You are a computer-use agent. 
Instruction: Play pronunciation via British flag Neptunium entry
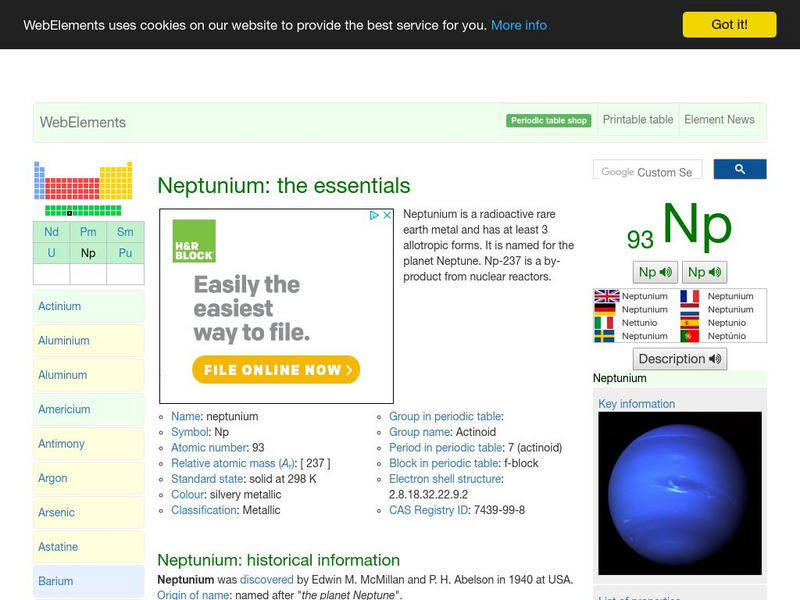[x=604, y=296]
